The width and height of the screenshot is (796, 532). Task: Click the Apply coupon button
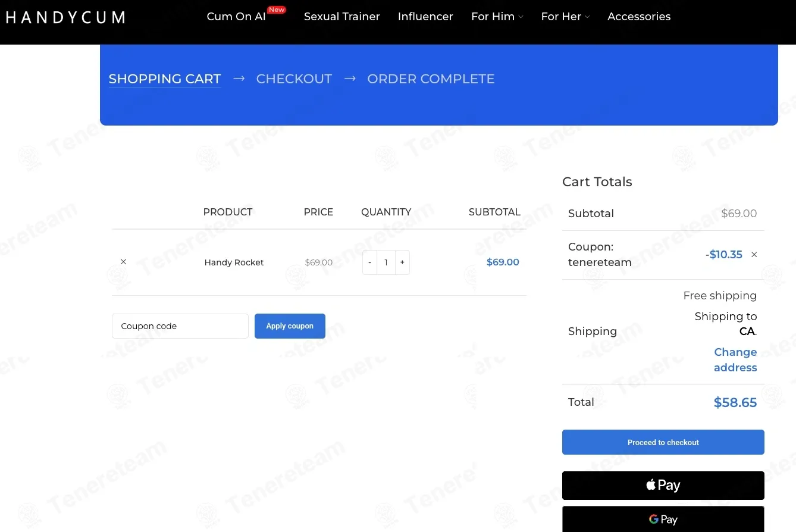point(290,326)
